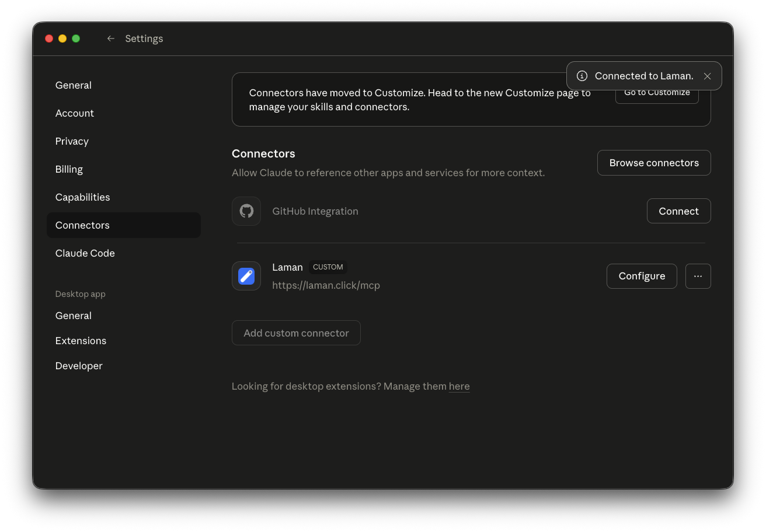Viewport: 766px width, 532px height.
Task: Click the Laman connector app icon
Action: pos(246,276)
